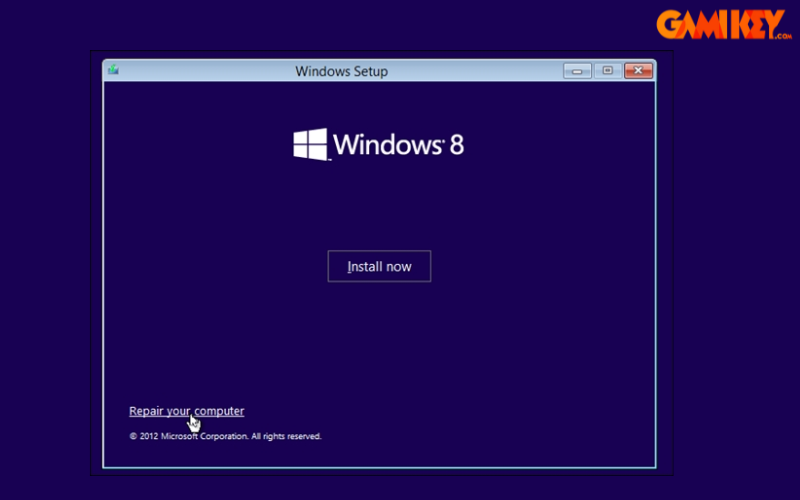Click the Install now button
Screen dimensions: 800x500
379,266
